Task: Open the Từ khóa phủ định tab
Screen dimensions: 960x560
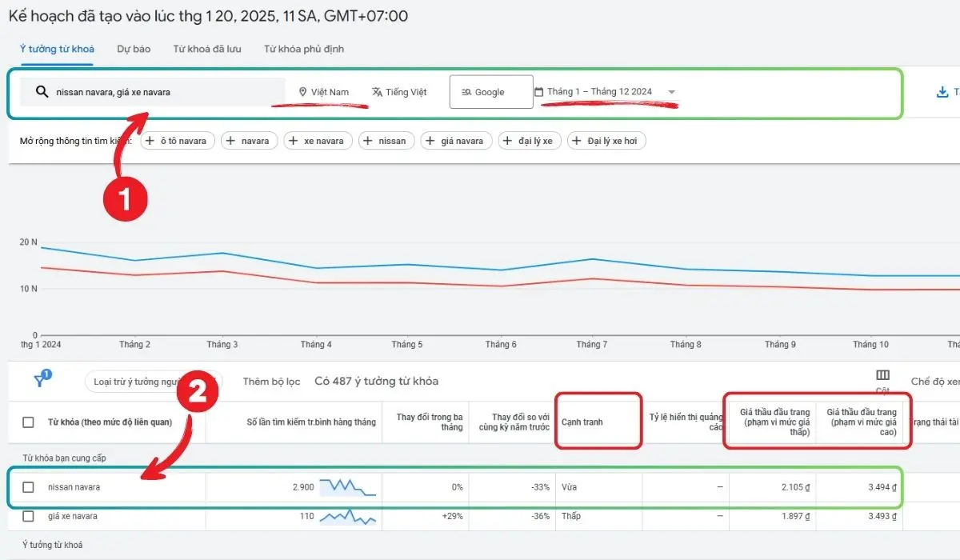Action: pos(304,49)
